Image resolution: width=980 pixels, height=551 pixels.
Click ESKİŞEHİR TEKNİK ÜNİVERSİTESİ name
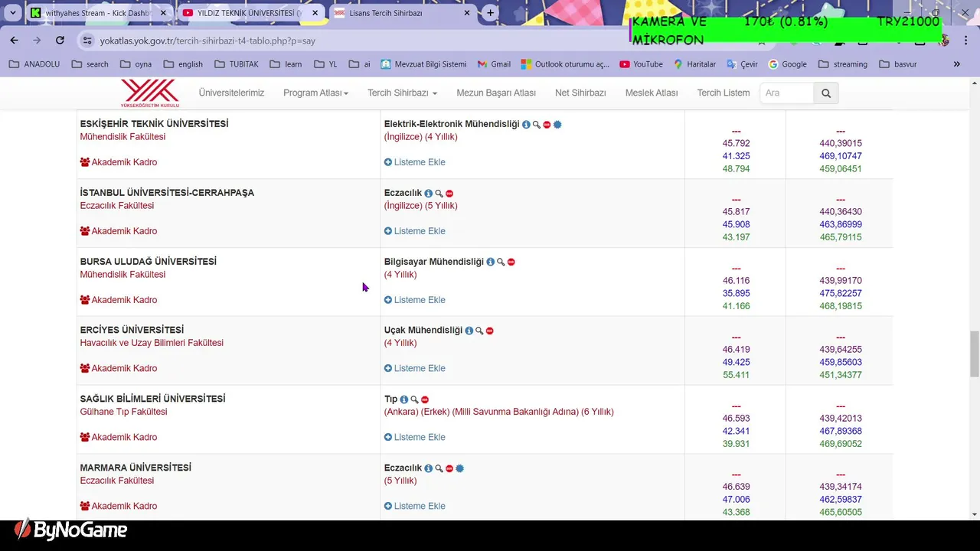point(154,124)
